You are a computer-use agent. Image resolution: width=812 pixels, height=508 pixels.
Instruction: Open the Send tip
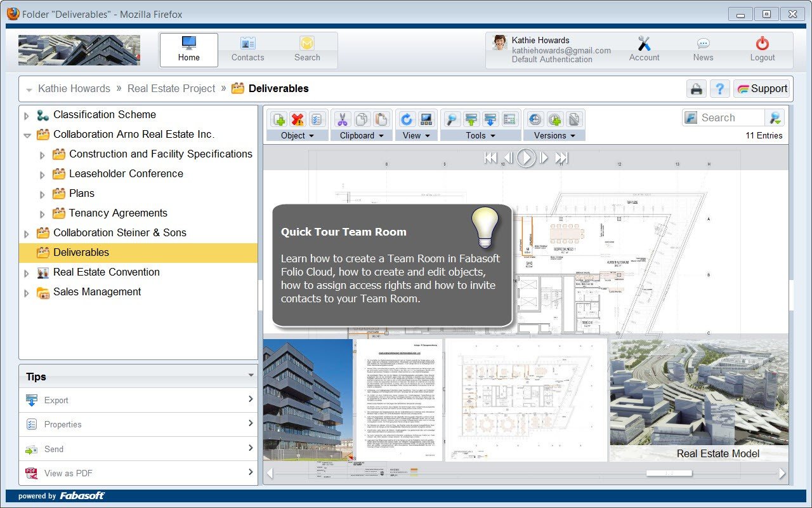[x=138, y=449]
